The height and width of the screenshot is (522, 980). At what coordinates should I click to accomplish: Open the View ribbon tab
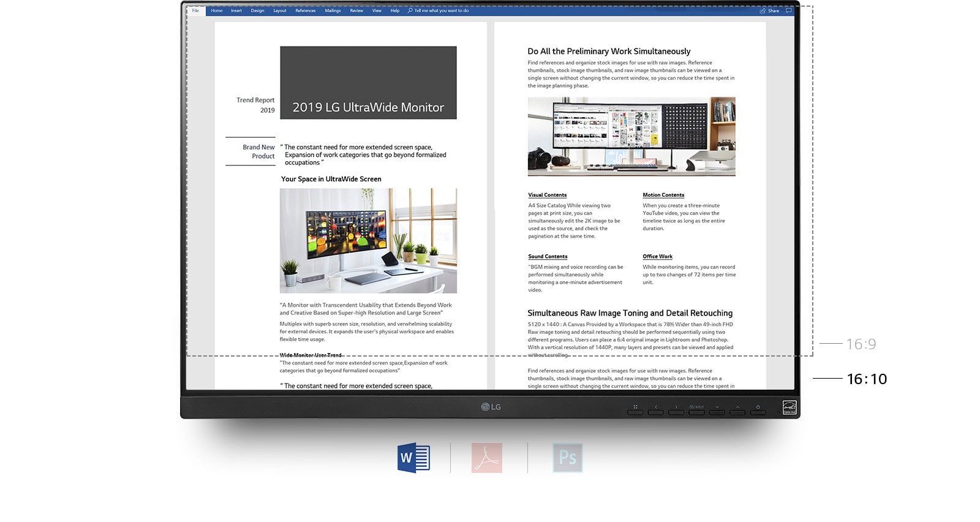[x=377, y=10]
